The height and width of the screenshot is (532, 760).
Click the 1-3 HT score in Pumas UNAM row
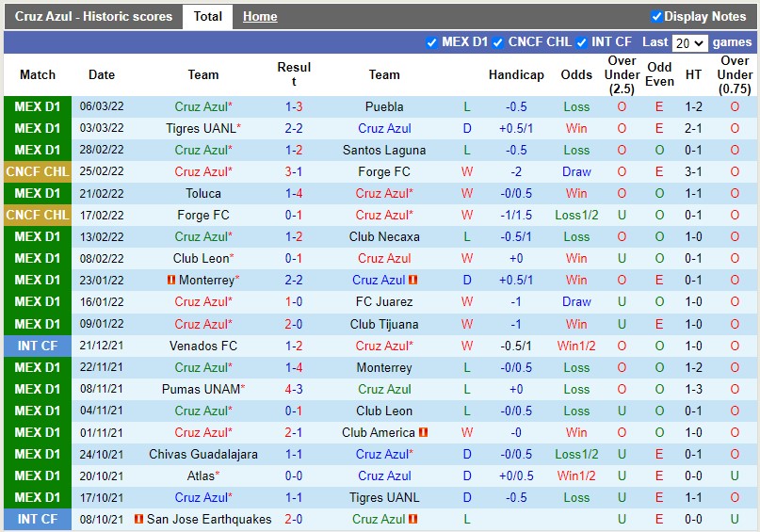point(693,389)
